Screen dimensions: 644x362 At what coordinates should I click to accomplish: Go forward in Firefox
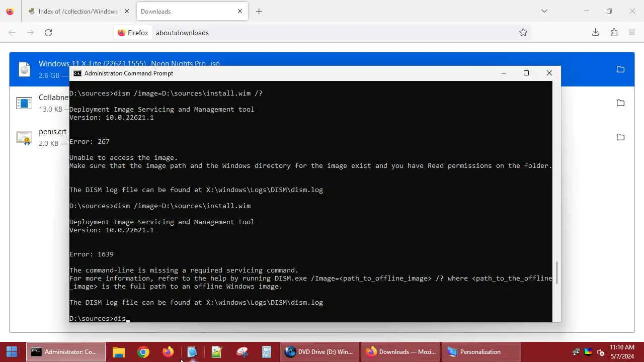(x=30, y=33)
